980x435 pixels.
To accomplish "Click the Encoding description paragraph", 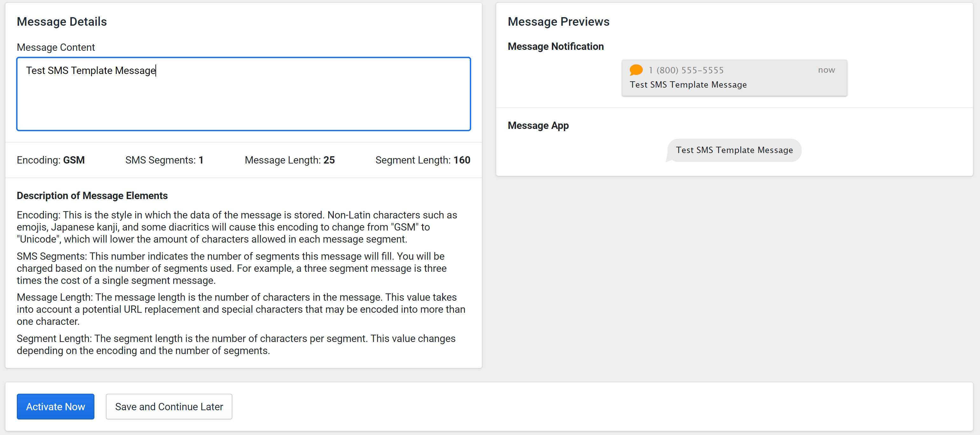I will click(x=237, y=227).
